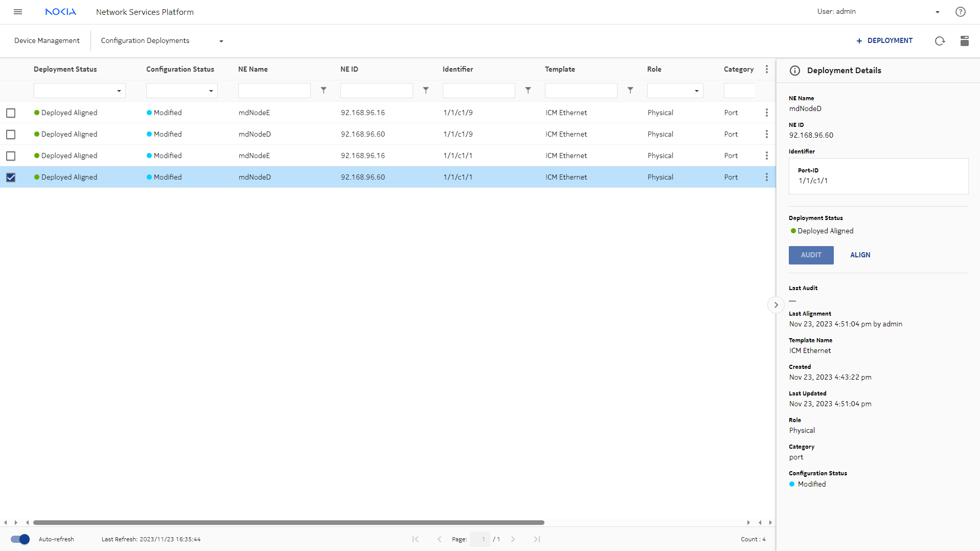Expand the Configuration Deployments view dropdown

coord(221,41)
